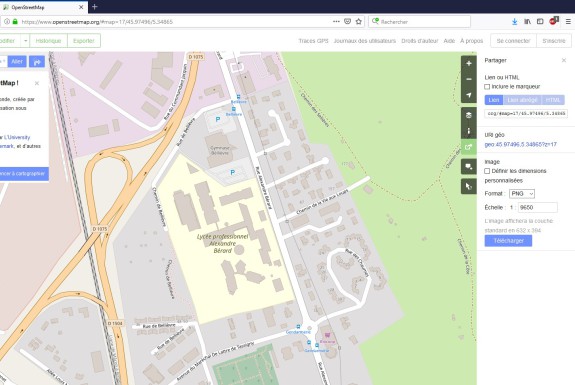575x385 pixels.
Task: Open the map layers panel icon
Action: click(469, 115)
